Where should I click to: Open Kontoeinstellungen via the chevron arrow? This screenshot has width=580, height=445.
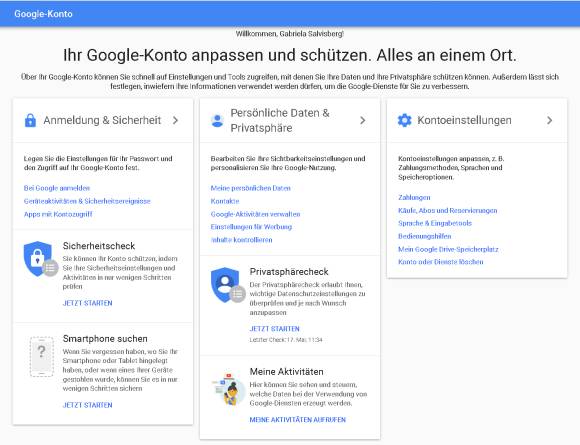(549, 120)
